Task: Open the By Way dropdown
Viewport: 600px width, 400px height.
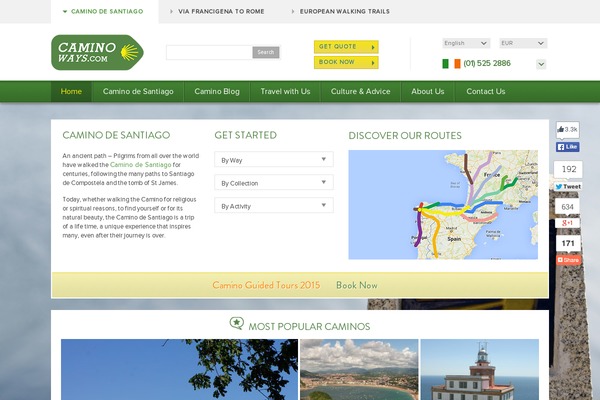Action: [x=274, y=160]
